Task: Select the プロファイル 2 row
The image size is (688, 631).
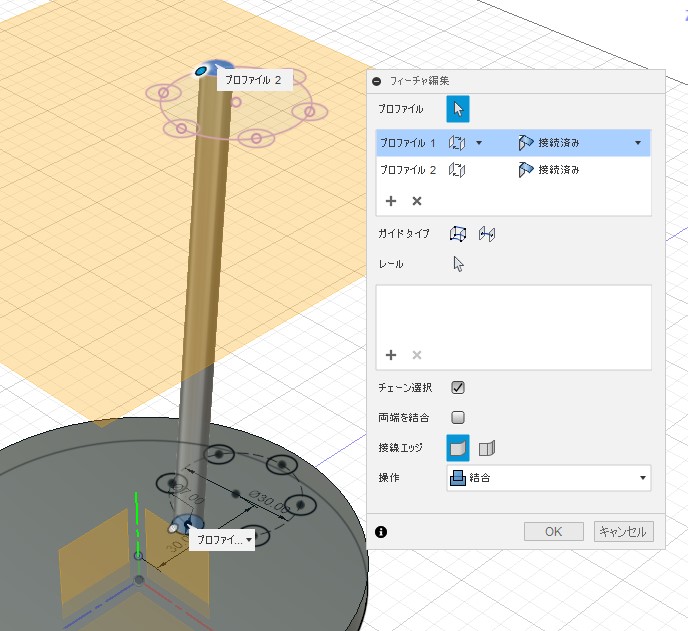Action: (513, 170)
